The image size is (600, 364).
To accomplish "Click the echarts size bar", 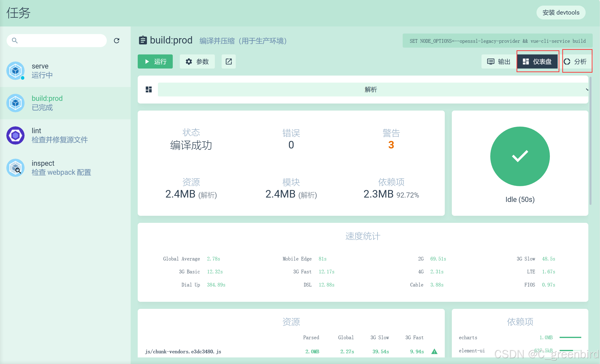I will 570,338.
